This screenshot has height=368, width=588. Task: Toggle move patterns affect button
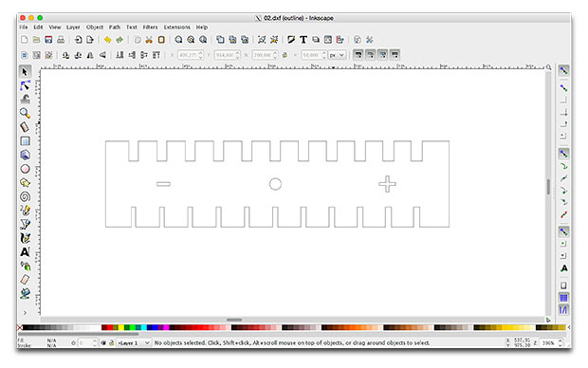click(x=395, y=55)
